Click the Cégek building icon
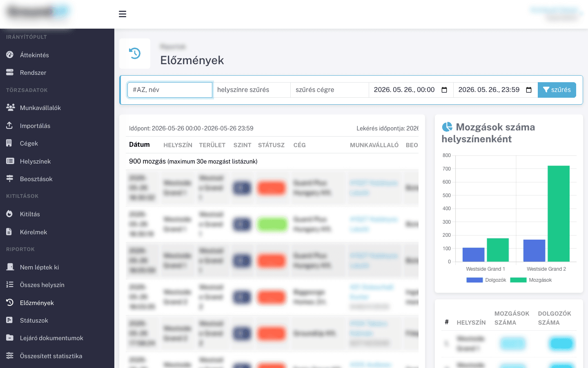Screen dimensions: 588x368 [9, 143]
